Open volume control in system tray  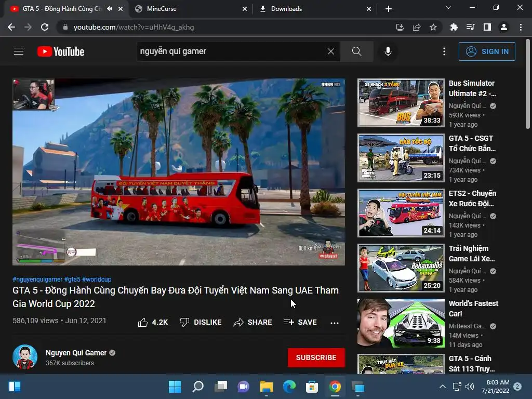470,387
